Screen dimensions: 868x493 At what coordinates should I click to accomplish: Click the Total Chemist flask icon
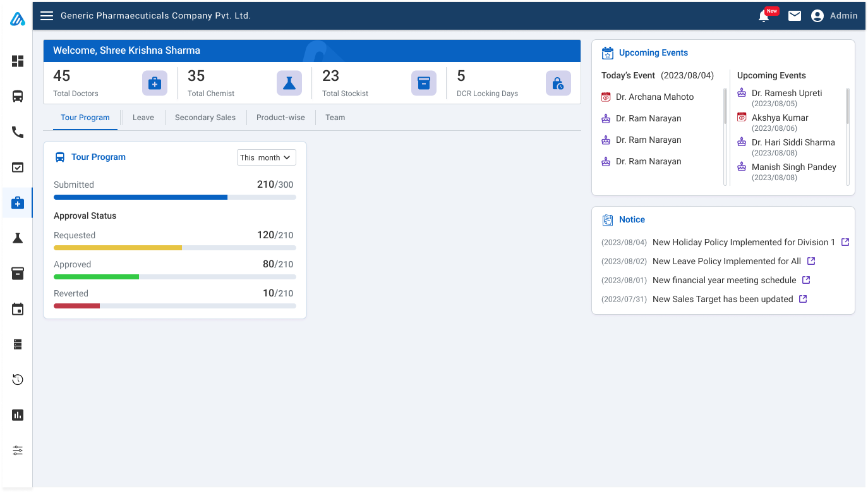point(289,83)
